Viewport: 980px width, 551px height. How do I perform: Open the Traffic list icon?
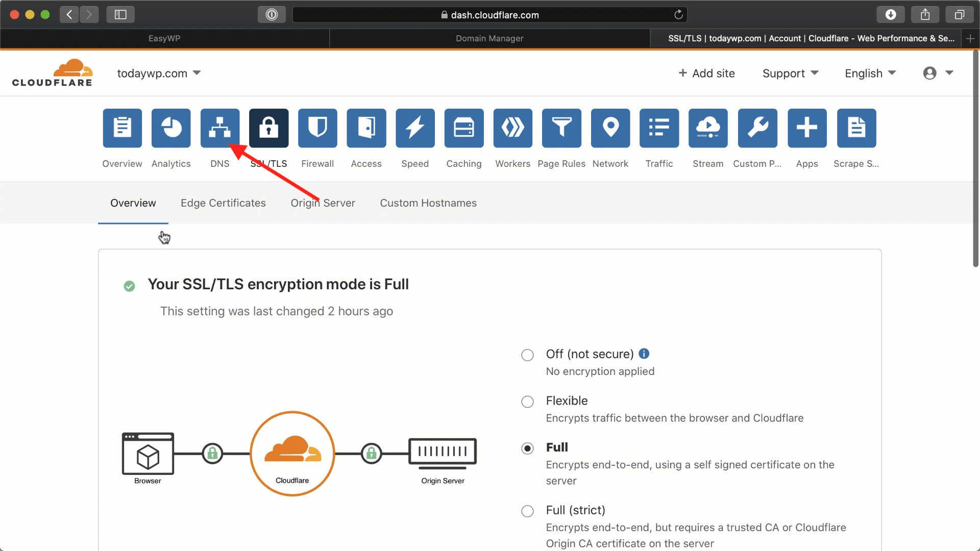click(x=659, y=128)
